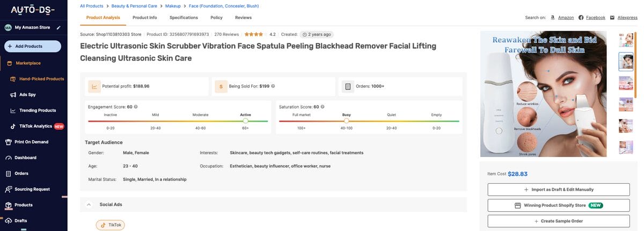Search this product on Amazon
This screenshot has width=644, height=231.
tap(566, 18)
